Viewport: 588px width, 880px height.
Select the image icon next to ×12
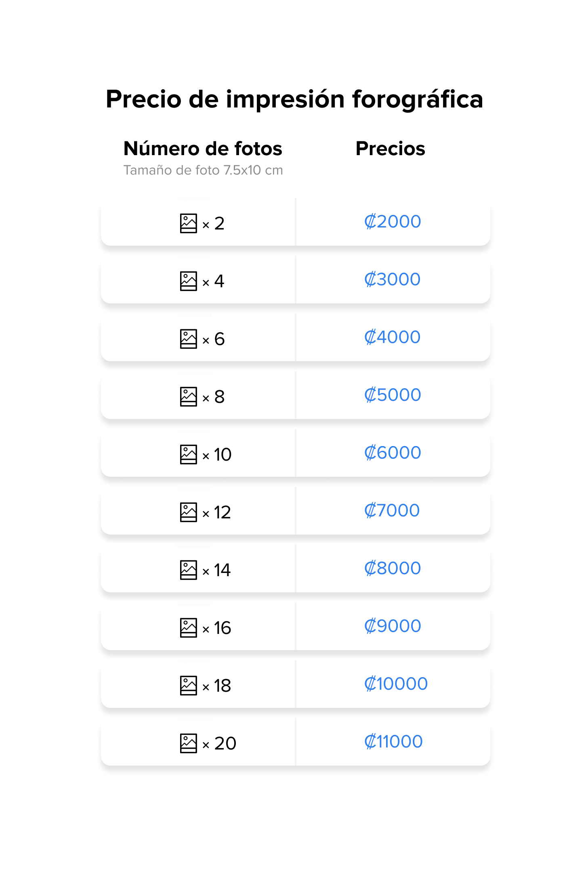tap(188, 512)
